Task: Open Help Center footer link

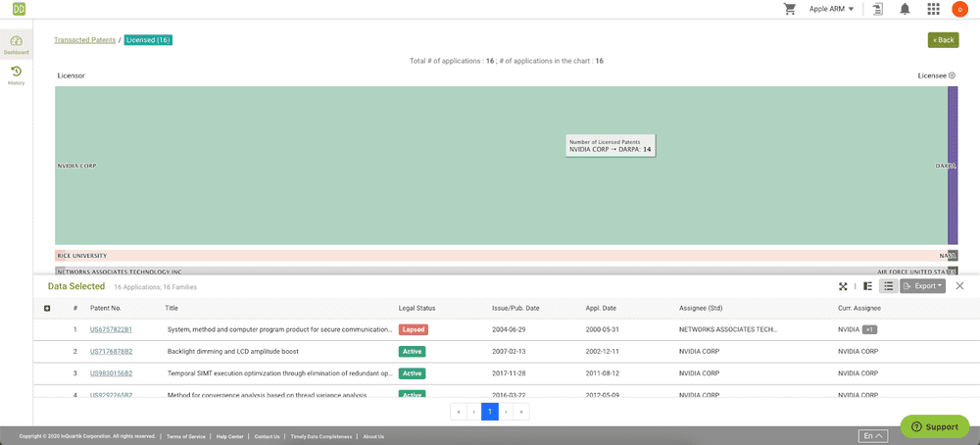Action: pyautogui.click(x=229, y=436)
